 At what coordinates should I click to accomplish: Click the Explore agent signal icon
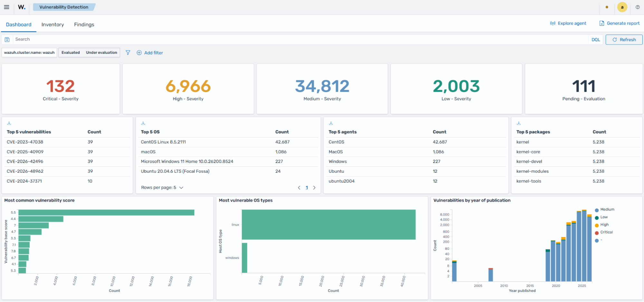pos(553,23)
